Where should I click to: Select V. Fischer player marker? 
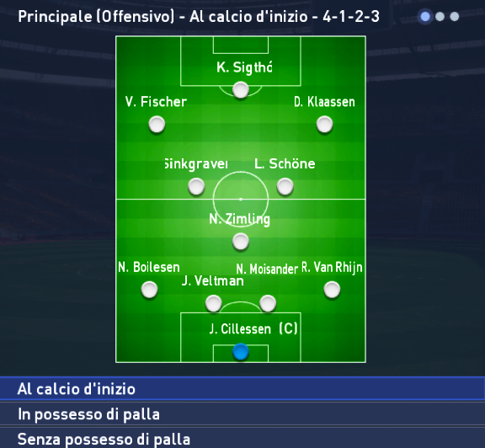click(x=157, y=125)
